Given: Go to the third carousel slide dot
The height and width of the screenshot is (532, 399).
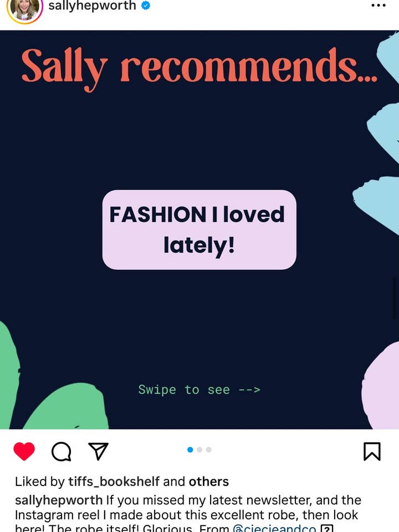Looking at the screenshot, I should [x=209, y=449].
